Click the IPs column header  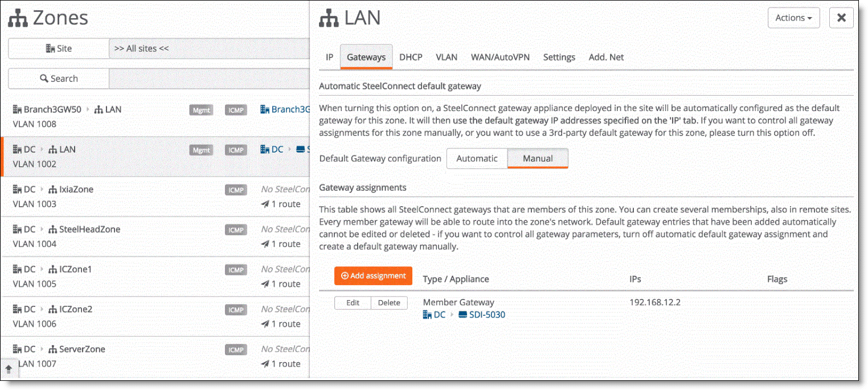coord(635,279)
